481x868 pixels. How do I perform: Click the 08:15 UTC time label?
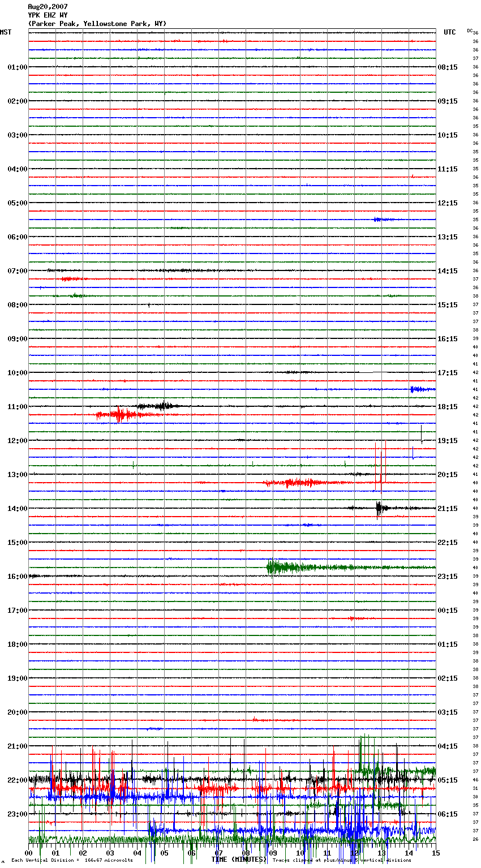(448, 67)
